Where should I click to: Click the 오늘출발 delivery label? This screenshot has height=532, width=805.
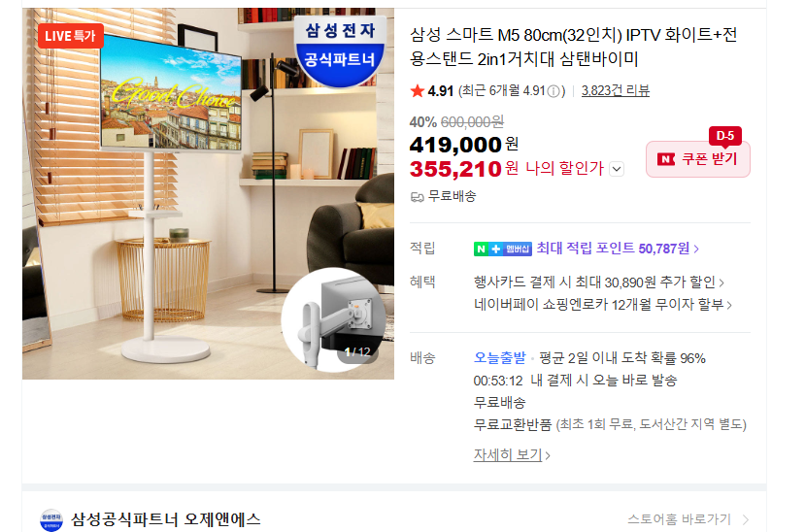point(499,358)
